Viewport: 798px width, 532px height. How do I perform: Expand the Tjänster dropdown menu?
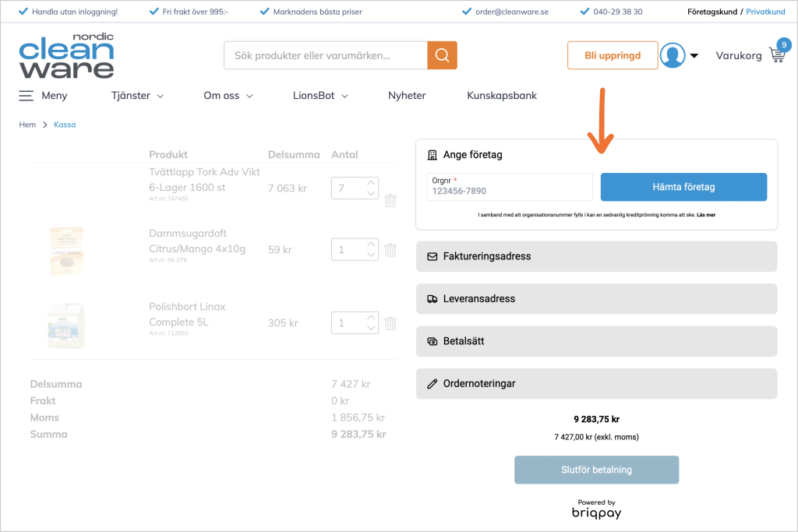click(137, 96)
